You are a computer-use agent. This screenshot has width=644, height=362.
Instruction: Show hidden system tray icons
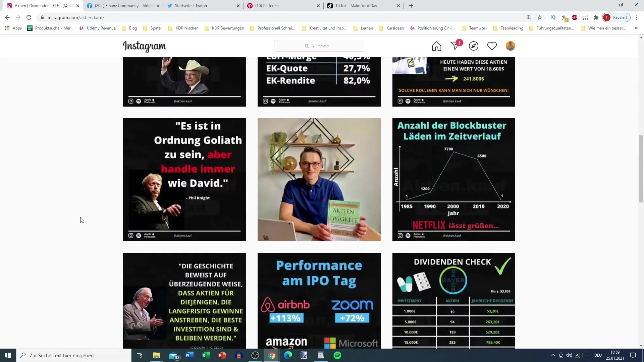click(553, 355)
